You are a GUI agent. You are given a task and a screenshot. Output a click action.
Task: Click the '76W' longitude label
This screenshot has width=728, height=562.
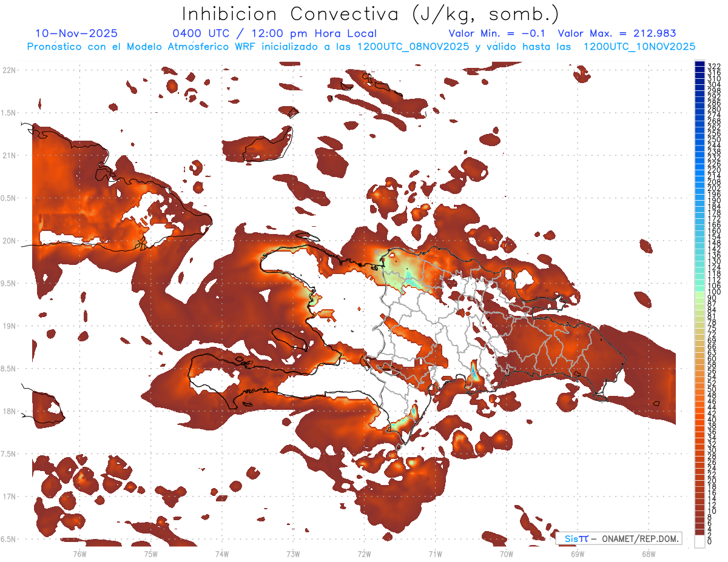[79, 554]
